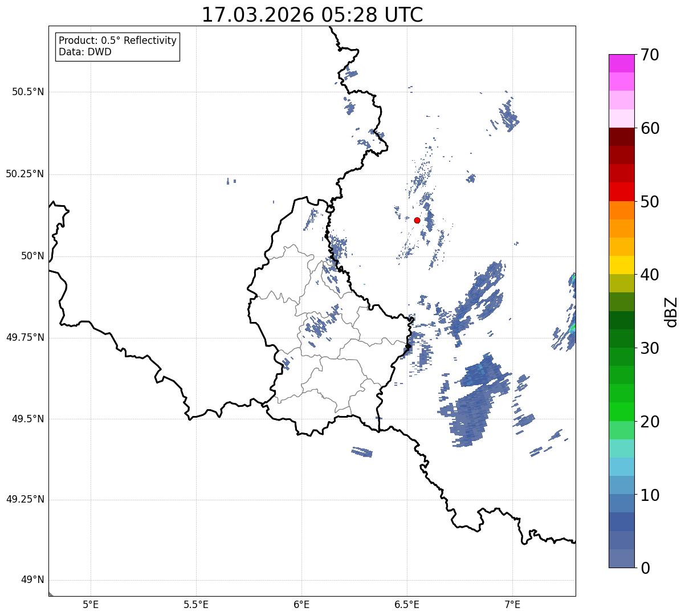The image size is (685, 616).
Task: Click the 49.25°N latitude label
Action: tap(25, 500)
